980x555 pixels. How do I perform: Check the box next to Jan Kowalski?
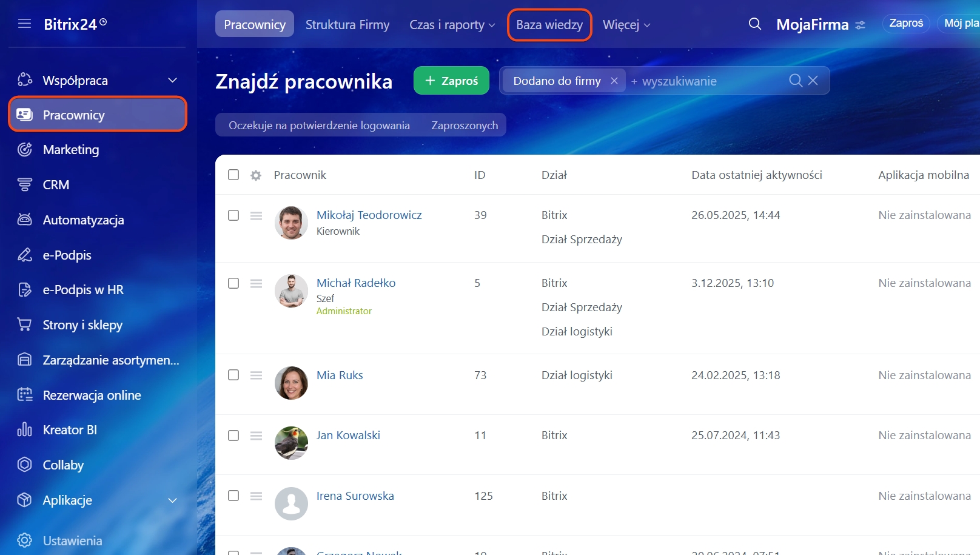click(x=233, y=436)
